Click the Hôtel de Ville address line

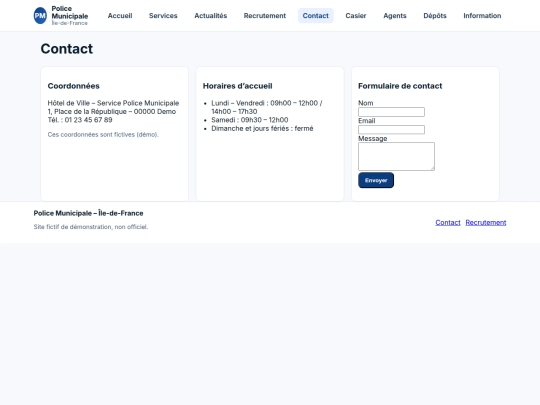(x=113, y=103)
